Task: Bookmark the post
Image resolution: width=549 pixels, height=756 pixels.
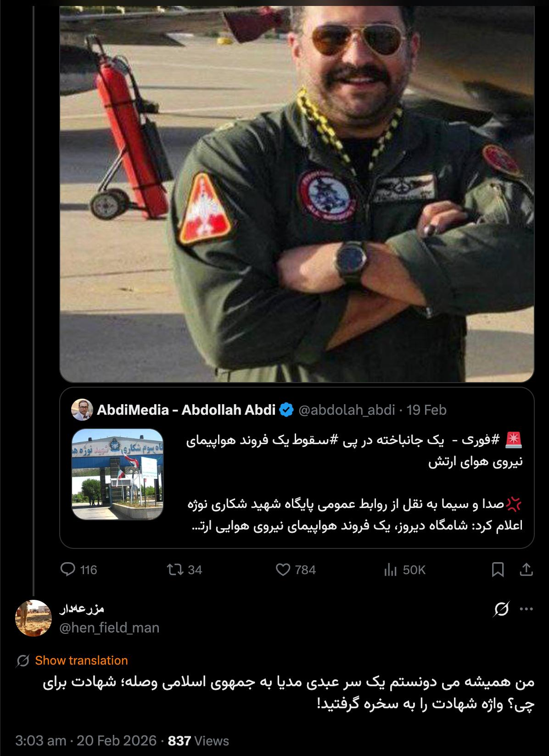Action: pyautogui.click(x=498, y=570)
